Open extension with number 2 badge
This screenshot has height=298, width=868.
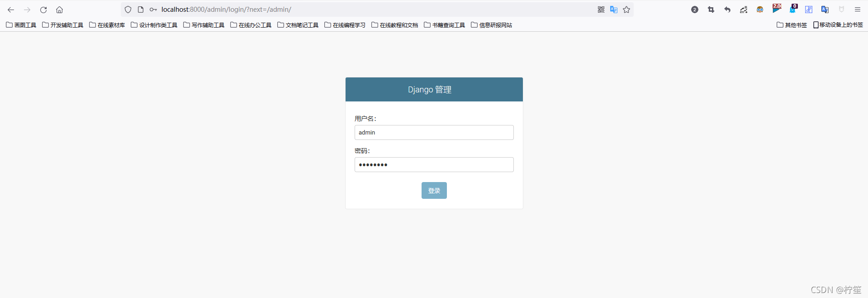click(695, 10)
